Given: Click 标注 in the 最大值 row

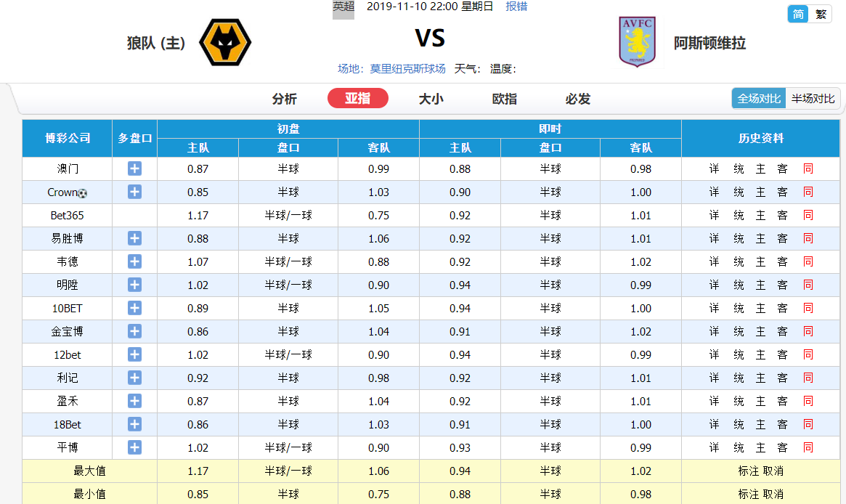Looking at the screenshot, I should click(x=749, y=471).
